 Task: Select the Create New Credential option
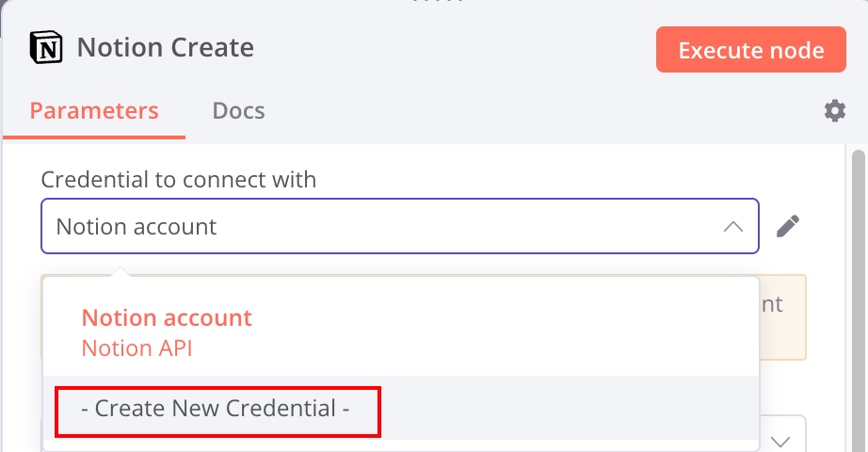tap(216, 409)
